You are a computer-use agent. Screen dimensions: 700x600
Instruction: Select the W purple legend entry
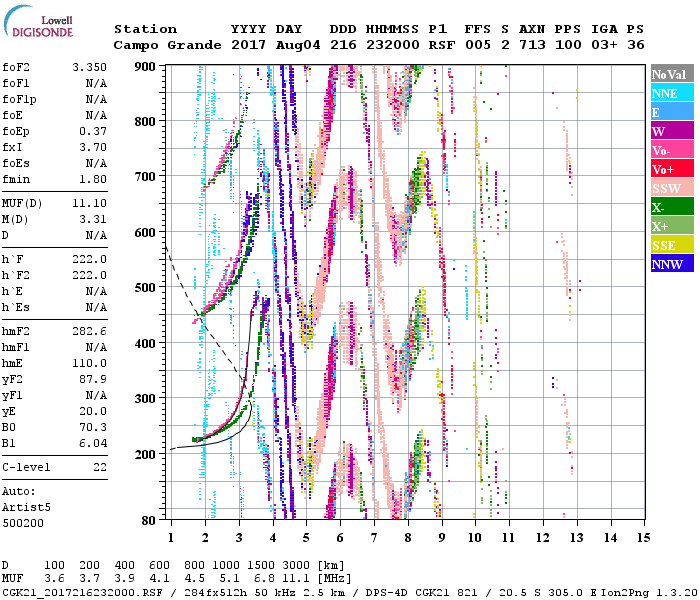(669, 132)
